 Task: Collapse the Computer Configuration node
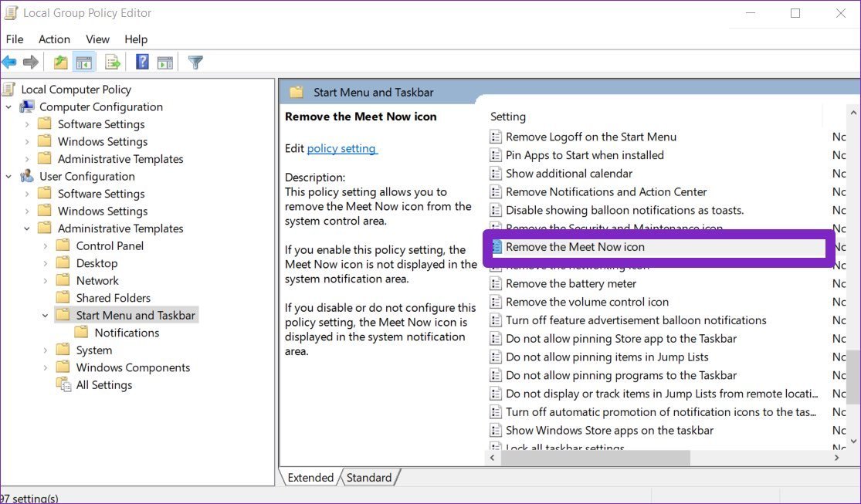pos(8,107)
